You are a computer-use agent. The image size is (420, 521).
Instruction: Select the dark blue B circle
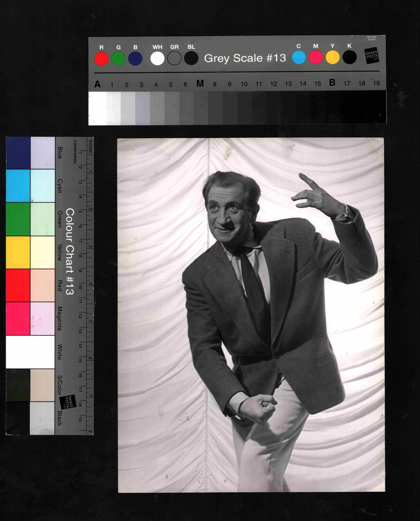[135, 59]
